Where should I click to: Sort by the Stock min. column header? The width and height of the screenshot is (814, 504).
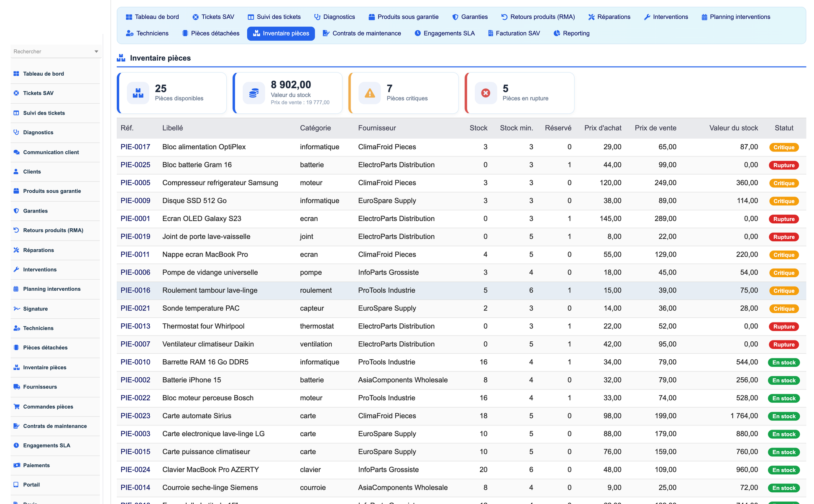(x=517, y=128)
